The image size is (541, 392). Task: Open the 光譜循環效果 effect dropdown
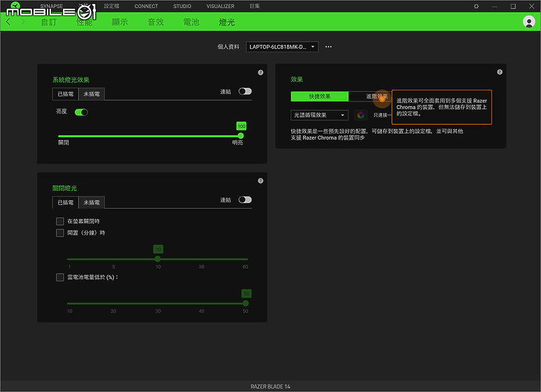tap(320, 115)
